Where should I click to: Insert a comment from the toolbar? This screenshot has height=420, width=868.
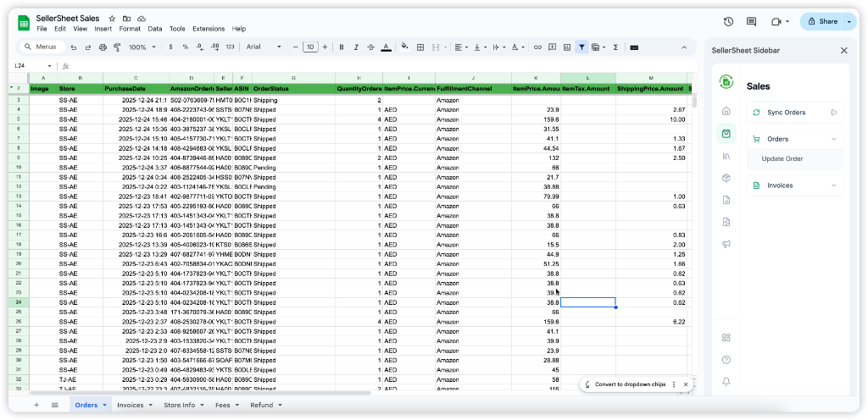coord(552,47)
